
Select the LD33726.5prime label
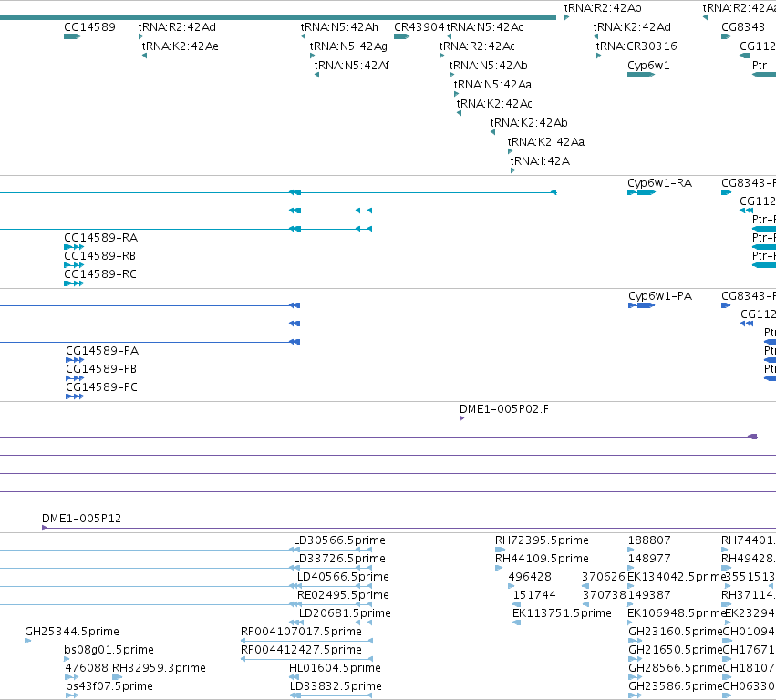click(339, 559)
